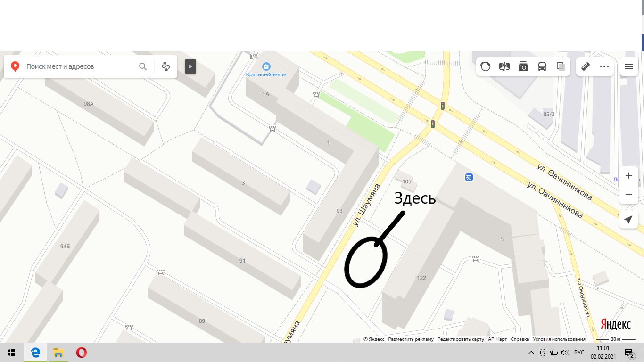This screenshot has width=644, height=362.
Task: Expand the collapsed side panel arrow
Action: click(x=190, y=66)
